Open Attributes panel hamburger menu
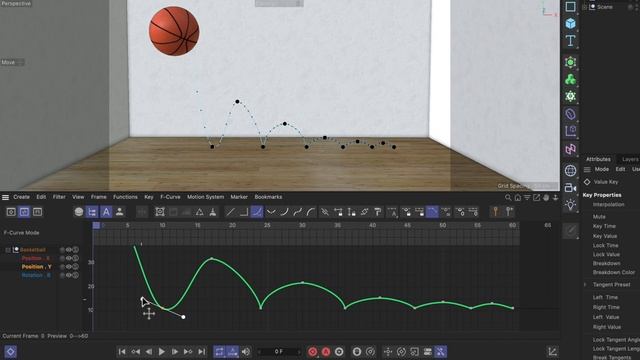This screenshot has height=360, width=640. click(587, 169)
